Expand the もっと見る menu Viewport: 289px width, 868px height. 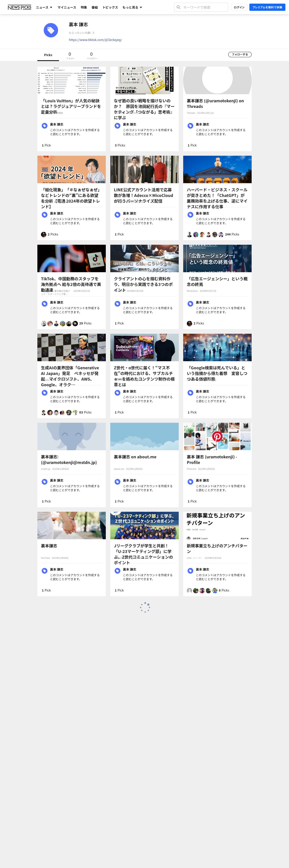click(132, 7)
